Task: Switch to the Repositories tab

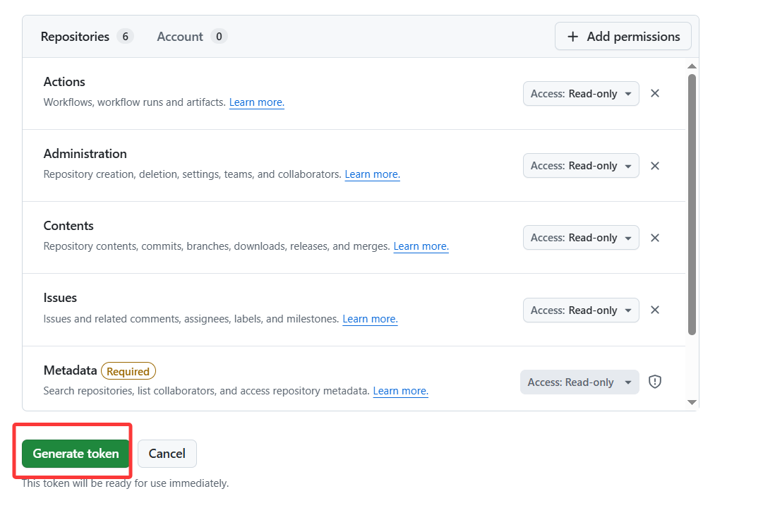Action: 86,37
